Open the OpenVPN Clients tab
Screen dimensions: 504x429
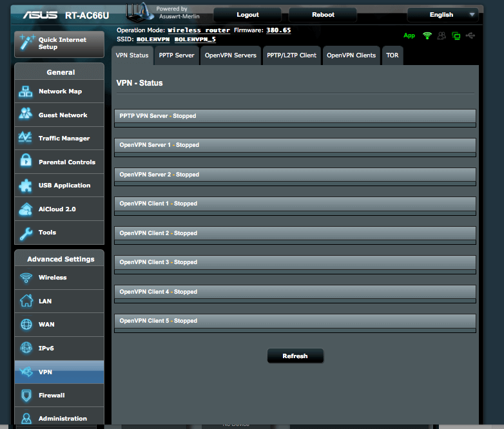click(x=351, y=55)
